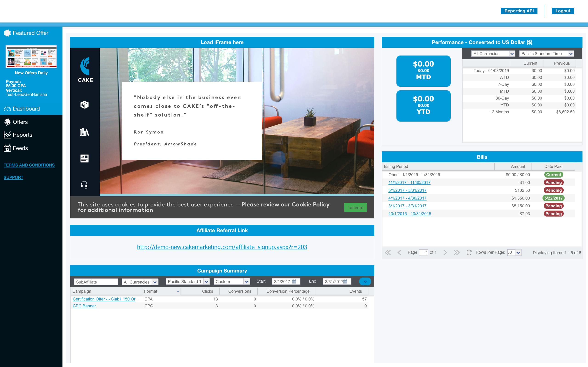Click the featured offer thumbnail image
588x367 pixels.
tap(31, 57)
